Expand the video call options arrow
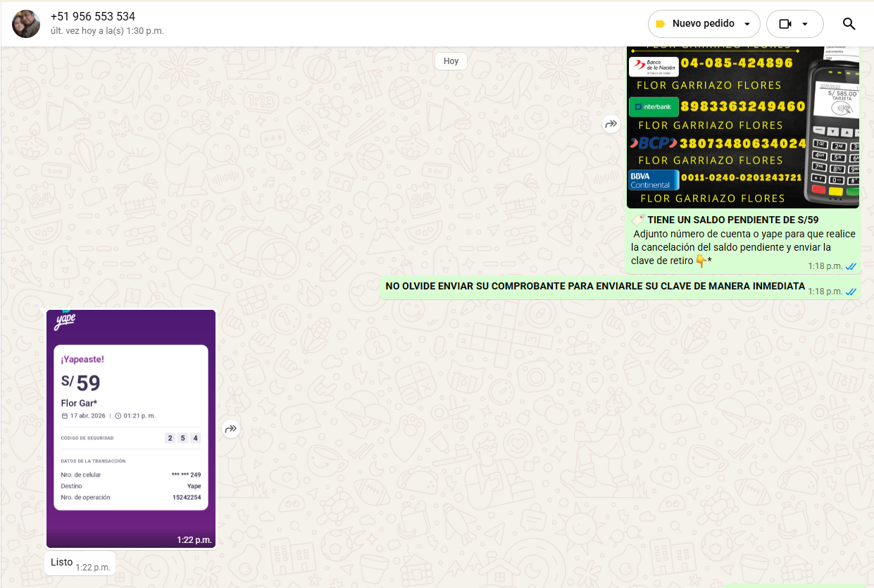The image size is (874, 588). [805, 24]
